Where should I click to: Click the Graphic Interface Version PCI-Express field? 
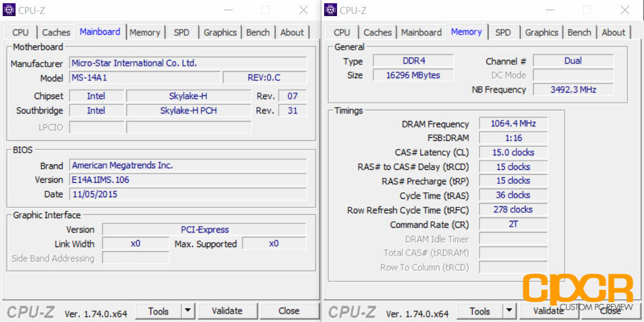click(x=204, y=230)
